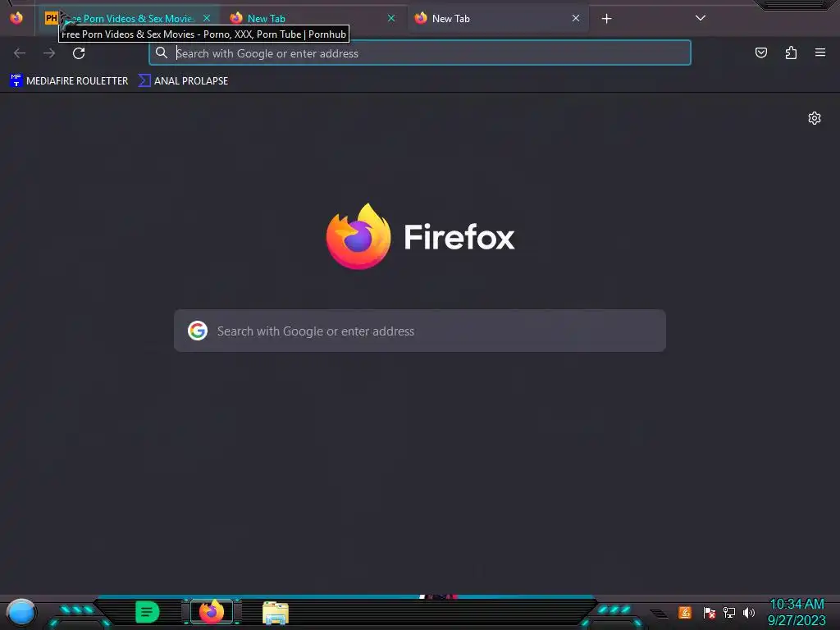
Task: Click magnifier icon in address bar
Action: pos(162,52)
